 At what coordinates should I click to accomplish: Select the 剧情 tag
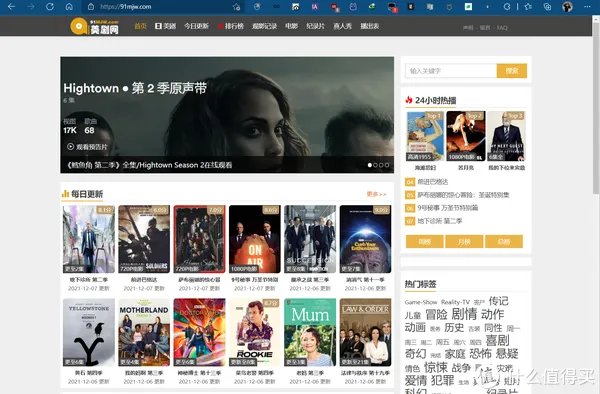coord(464,314)
